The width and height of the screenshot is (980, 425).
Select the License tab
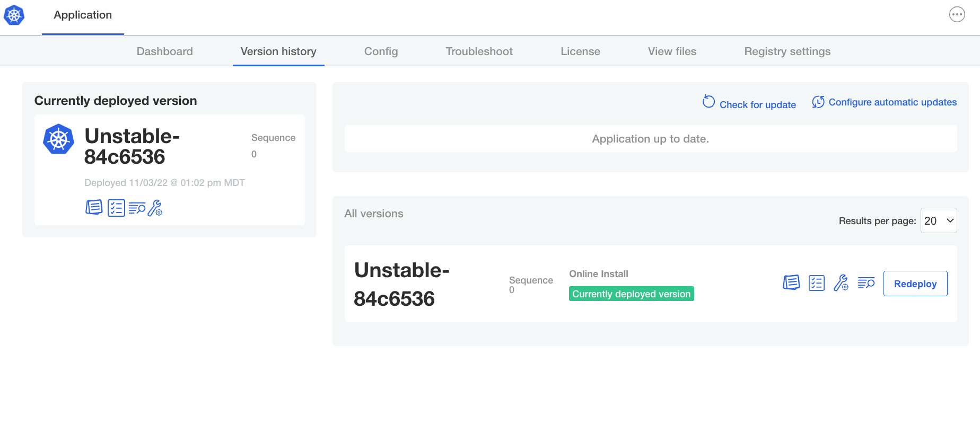580,51
